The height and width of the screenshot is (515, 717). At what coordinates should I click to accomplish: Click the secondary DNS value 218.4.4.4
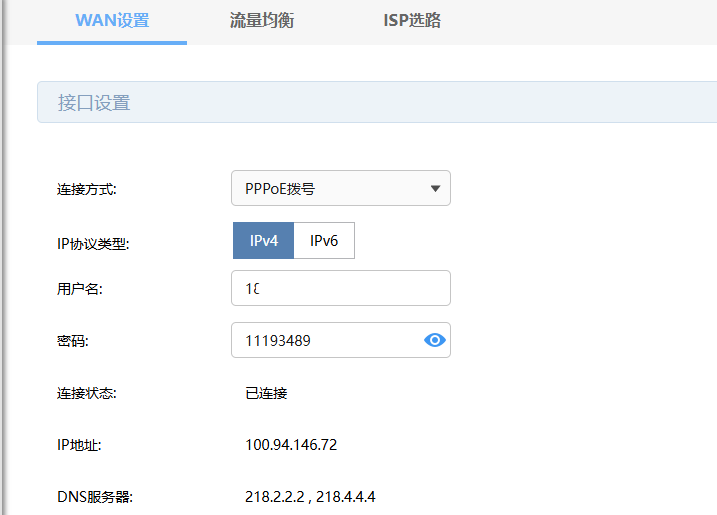(x=346, y=497)
